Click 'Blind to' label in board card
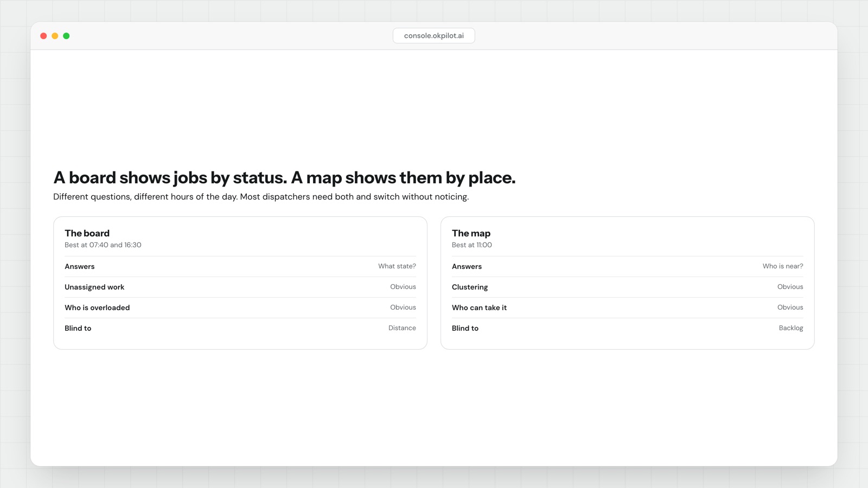The image size is (868, 488). click(78, 328)
